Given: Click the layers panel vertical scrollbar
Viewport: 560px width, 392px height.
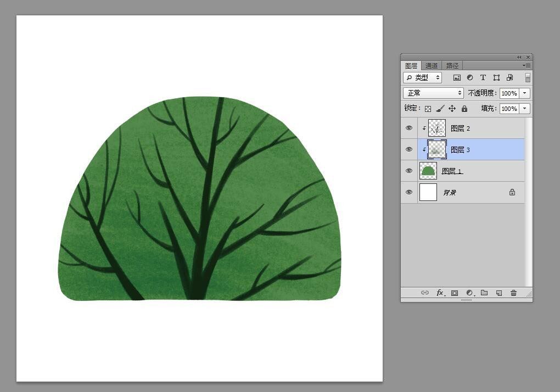Looking at the screenshot, I should (x=528, y=202).
